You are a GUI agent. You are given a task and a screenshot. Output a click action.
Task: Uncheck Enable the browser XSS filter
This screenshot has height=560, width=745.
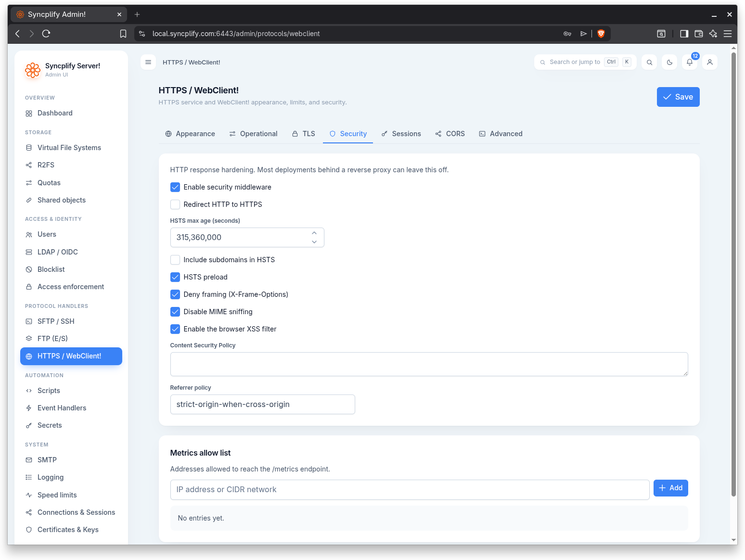click(175, 329)
